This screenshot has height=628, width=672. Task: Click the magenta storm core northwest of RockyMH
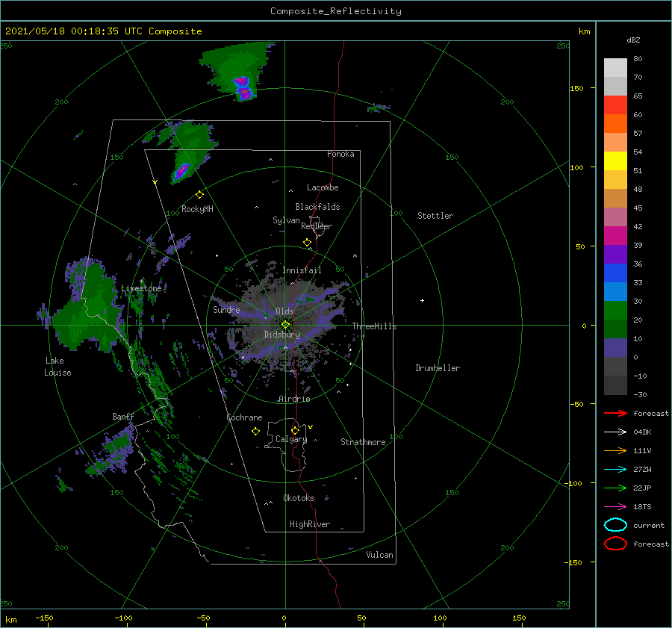coord(181,171)
